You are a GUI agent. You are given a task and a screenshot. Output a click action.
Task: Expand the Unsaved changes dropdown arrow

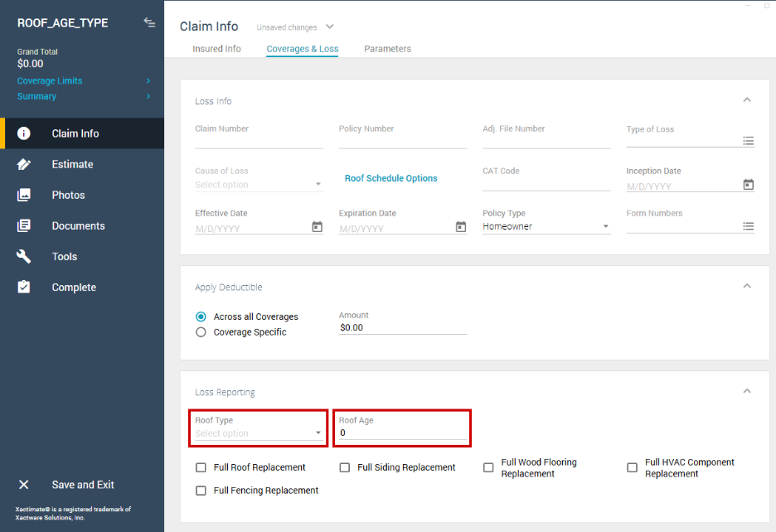coord(330,27)
